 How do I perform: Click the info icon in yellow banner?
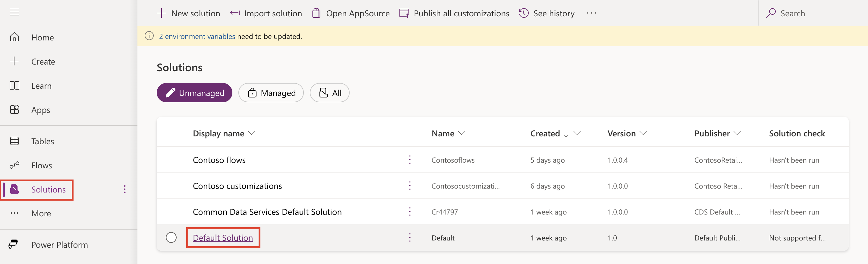[149, 36]
